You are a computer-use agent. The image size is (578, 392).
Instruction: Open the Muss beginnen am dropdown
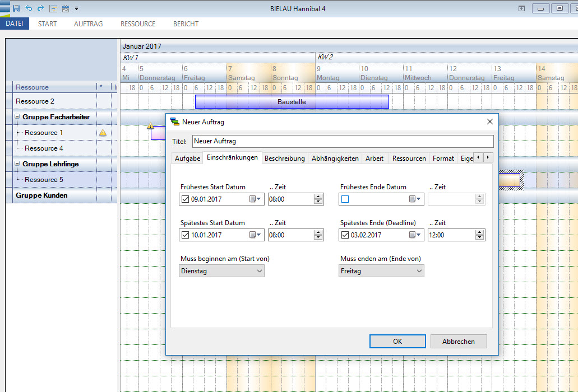tap(221, 271)
